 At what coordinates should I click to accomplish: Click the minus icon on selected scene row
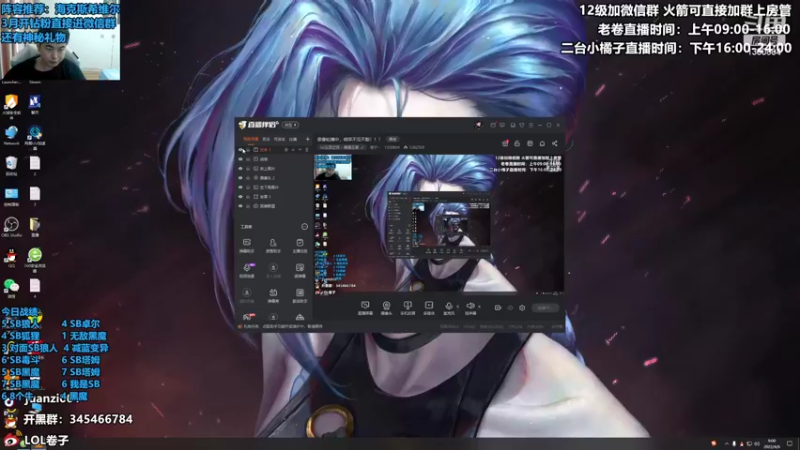[300, 149]
